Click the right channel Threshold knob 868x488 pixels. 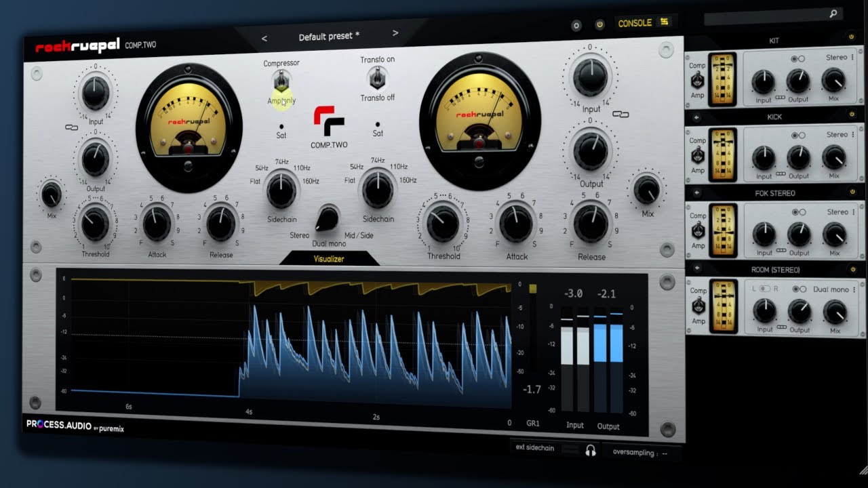pos(443,224)
